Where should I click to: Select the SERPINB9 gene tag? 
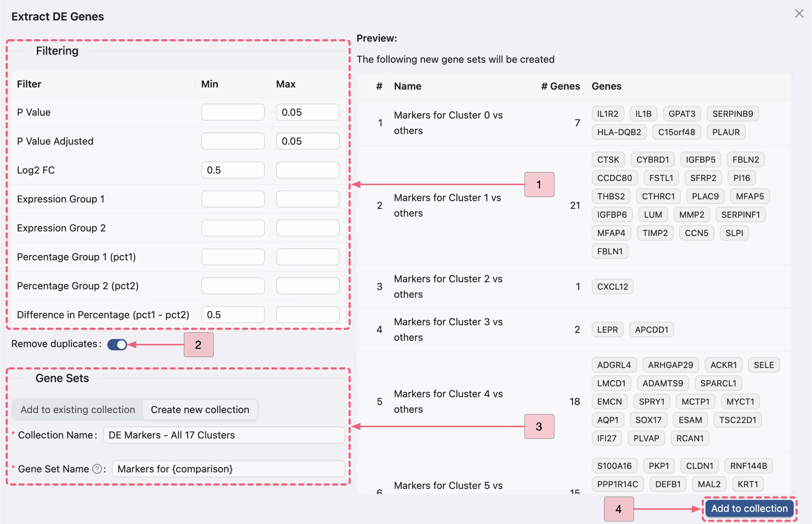coord(733,114)
